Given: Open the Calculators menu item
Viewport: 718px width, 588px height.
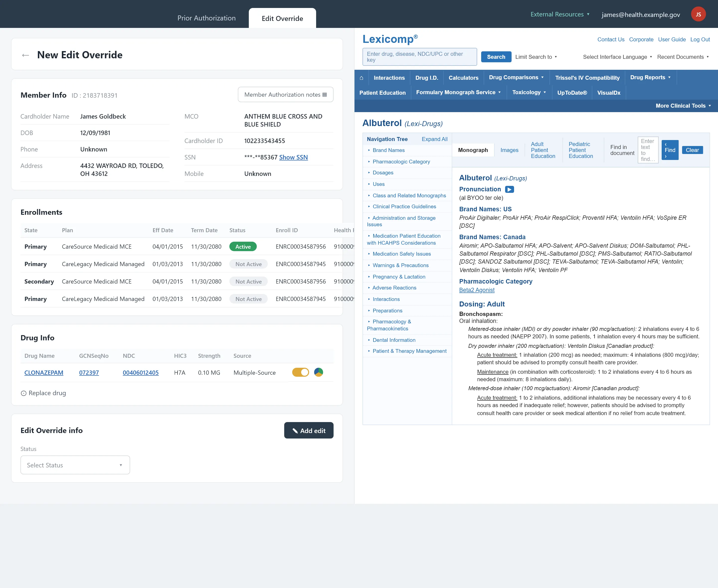Looking at the screenshot, I should click(x=463, y=78).
